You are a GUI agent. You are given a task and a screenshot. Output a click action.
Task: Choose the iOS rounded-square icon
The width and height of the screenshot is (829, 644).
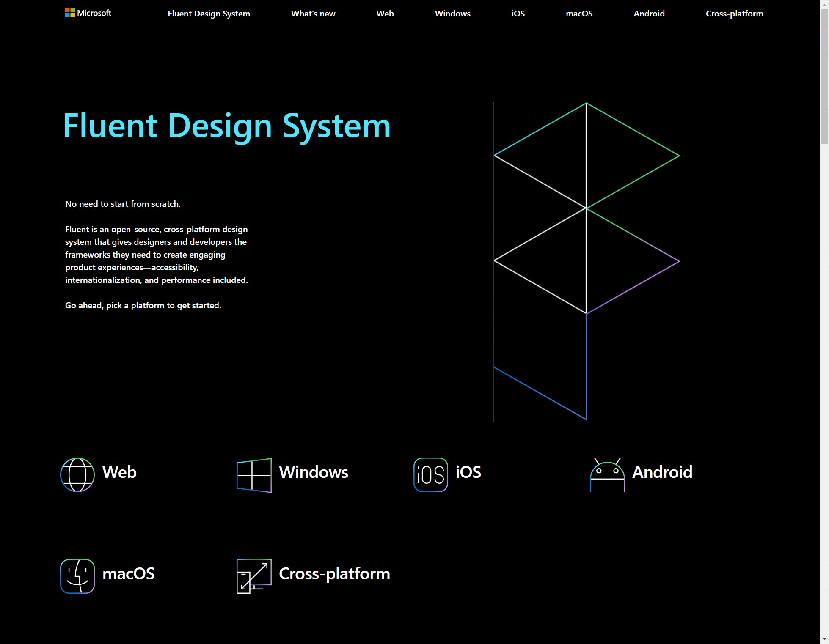pos(431,474)
